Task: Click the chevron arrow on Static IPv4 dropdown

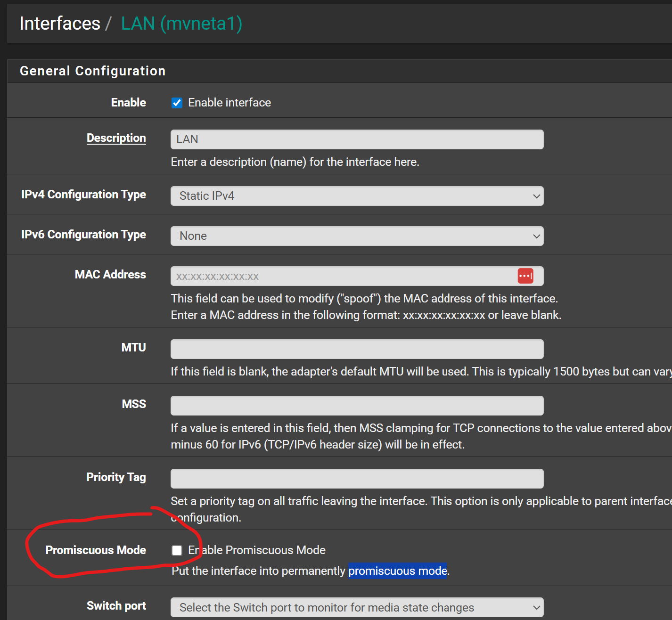Action: tap(536, 196)
